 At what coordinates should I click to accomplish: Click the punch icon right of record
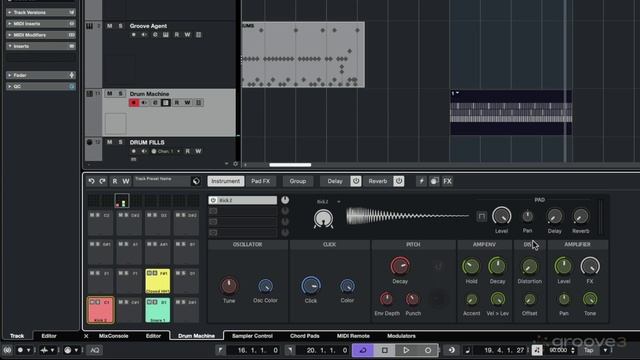(x=451, y=350)
